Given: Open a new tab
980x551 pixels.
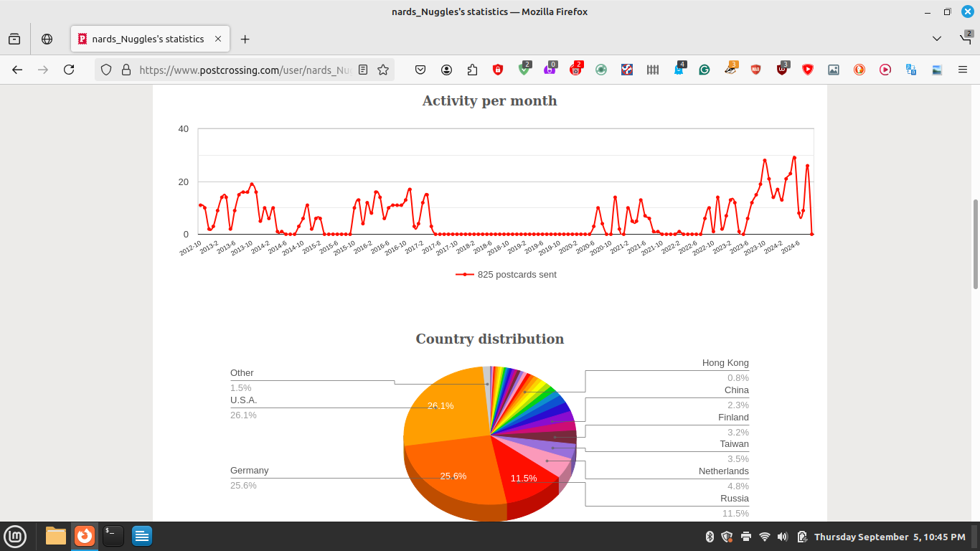Looking at the screenshot, I should tap(245, 39).
